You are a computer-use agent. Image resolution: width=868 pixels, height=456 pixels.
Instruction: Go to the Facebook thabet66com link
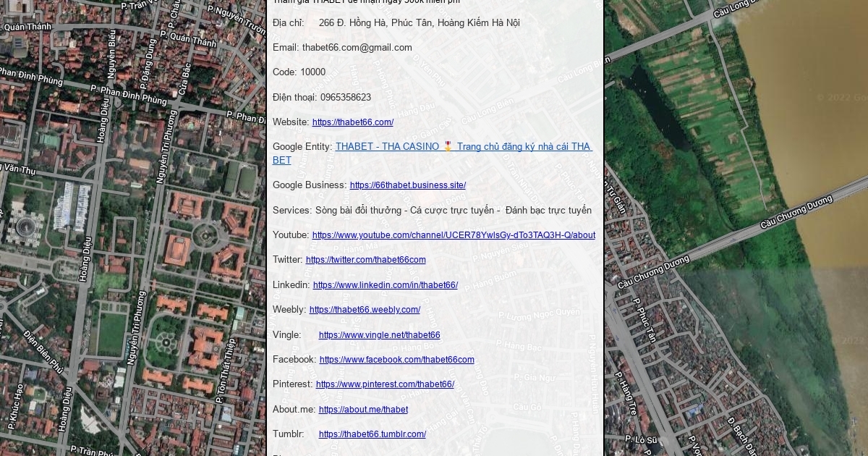click(x=396, y=360)
